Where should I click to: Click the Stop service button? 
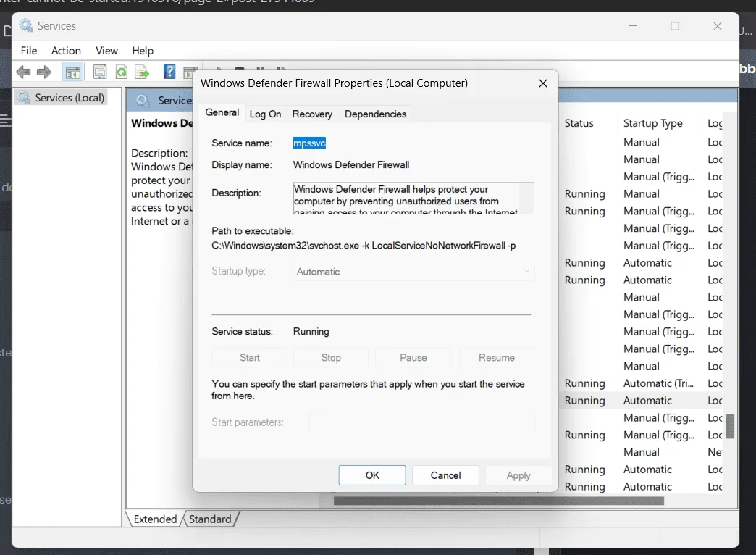pyautogui.click(x=331, y=358)
